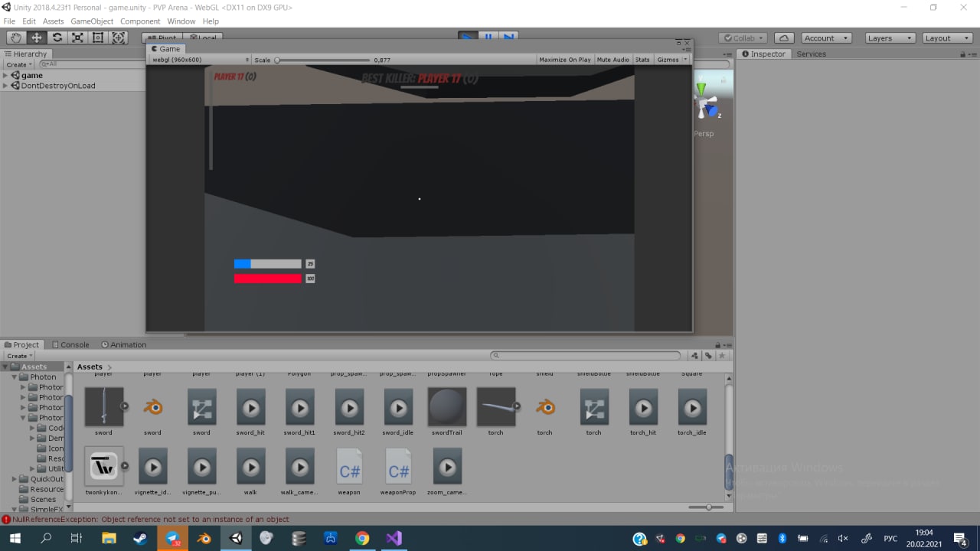Open the Window menu
Image resolution: width=980 pixels, height=551 pixels.
(181, 21)
